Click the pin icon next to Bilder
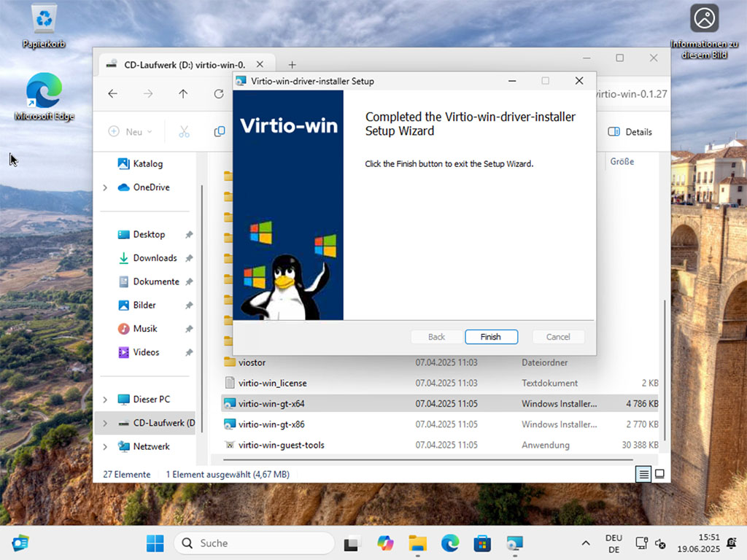Viewport: 747px width, 560px height. [189, 306]
